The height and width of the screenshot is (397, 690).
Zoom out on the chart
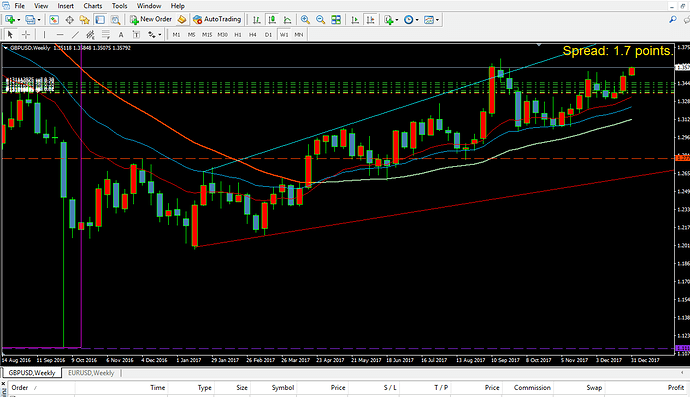(320, 20)
